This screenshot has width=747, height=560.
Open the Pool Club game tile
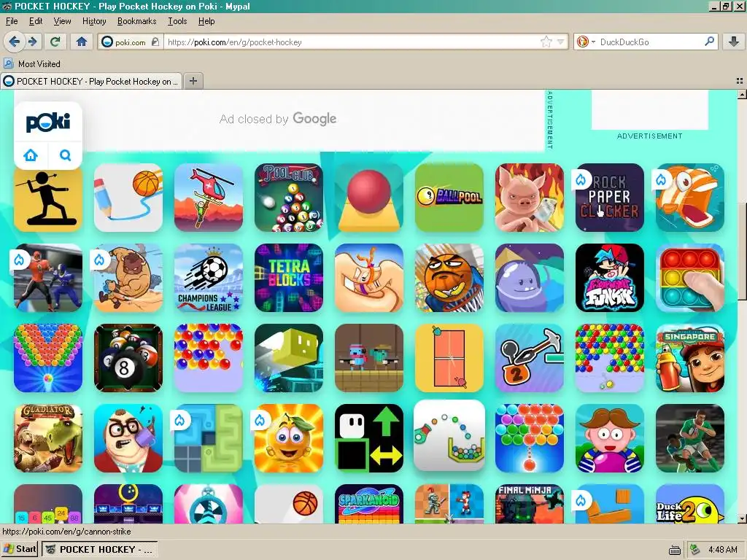289,198
